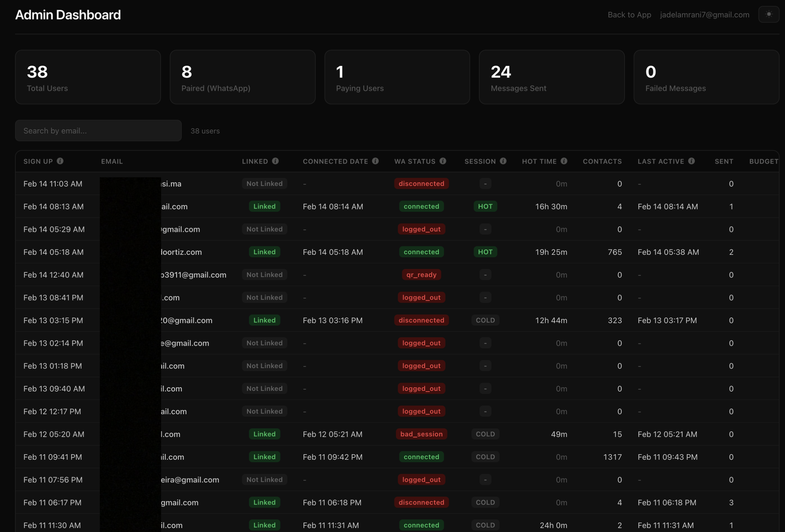Viewport: 785px width, 532px height.
Task: Open the WA Status info tooltip
Action: (x=443, y=161)
